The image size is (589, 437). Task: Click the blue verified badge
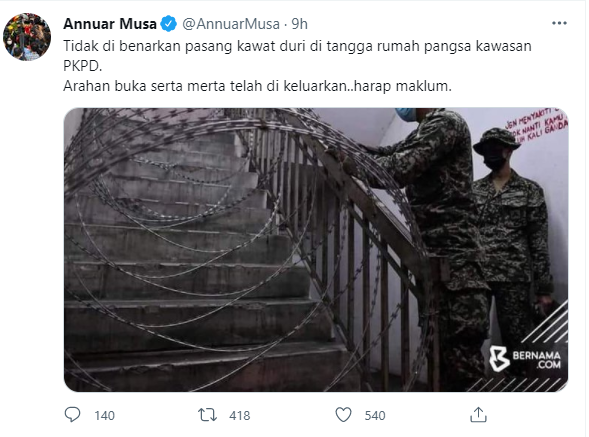(169, 24)
